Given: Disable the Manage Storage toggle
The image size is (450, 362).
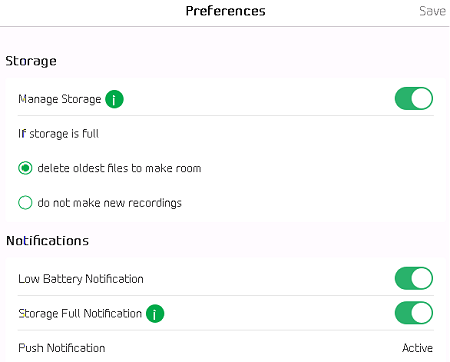Looking at the screenshot, I should click(x=414, y=99).
